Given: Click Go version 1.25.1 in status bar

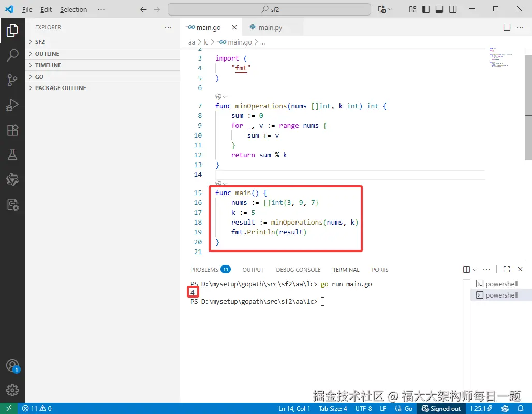Looking at the screenshot, I should point(481,409).
